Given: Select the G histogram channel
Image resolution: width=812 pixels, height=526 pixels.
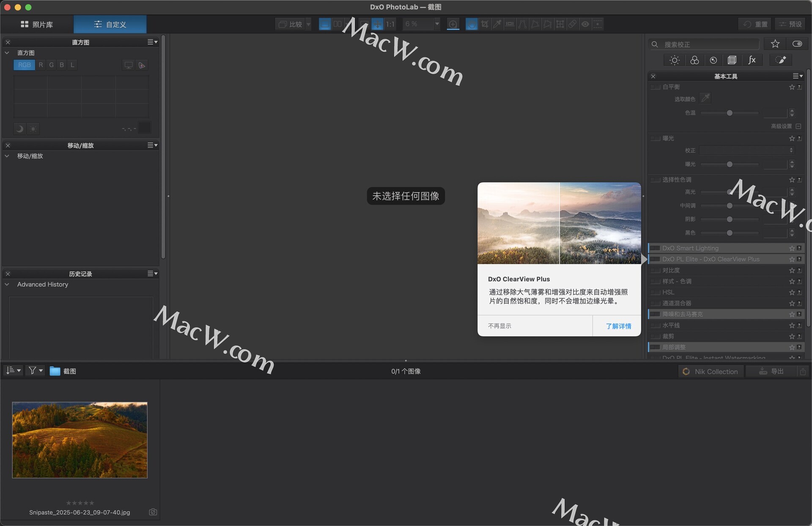Looking at the screenshot, I should [x=51, y=65].
